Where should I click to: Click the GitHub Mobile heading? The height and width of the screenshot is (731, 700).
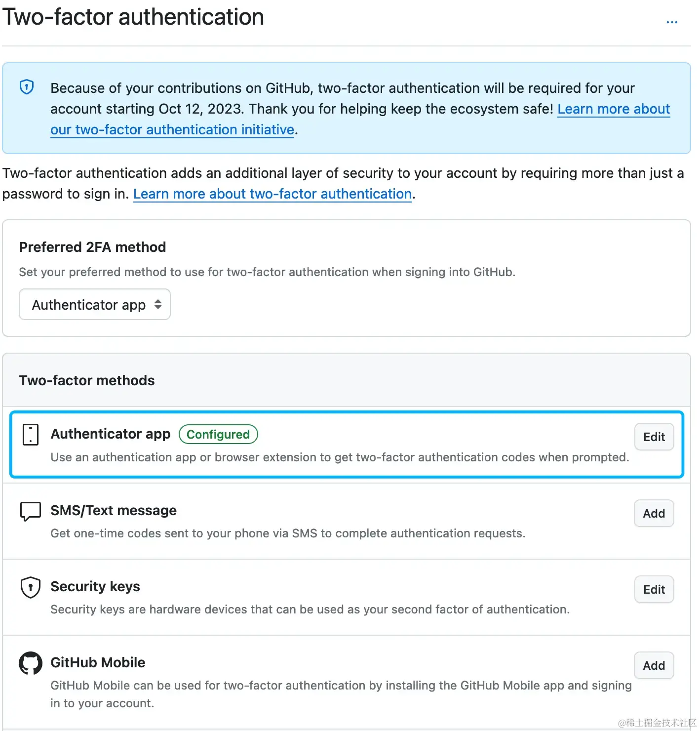[98, 663]
